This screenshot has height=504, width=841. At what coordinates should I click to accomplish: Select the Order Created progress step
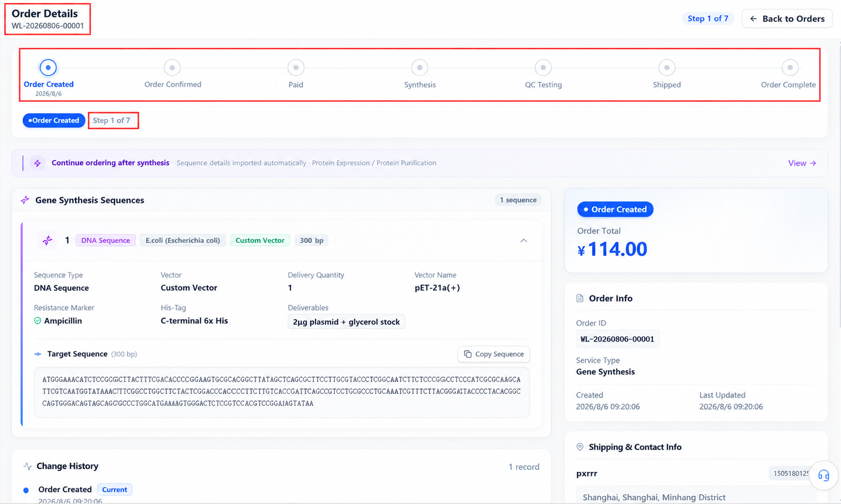coord(48,67)
